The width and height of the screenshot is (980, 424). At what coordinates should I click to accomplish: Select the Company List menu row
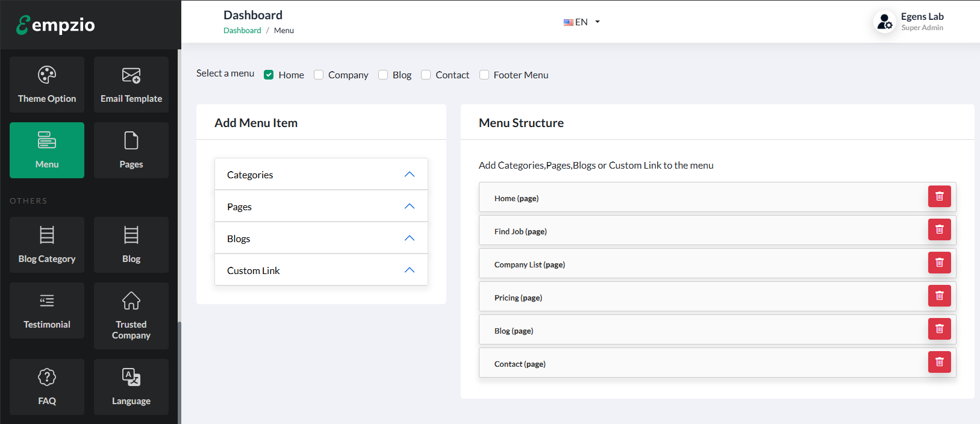coord(699,264)
